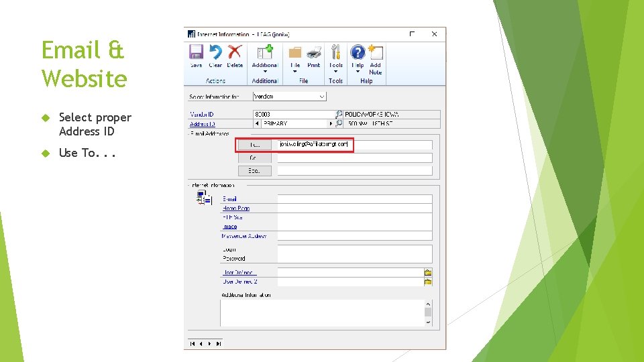Image resolution: width=644 pixels, height=362 pixels.
Task: Expand the File dropdown arrow
Action: point(295,72)
